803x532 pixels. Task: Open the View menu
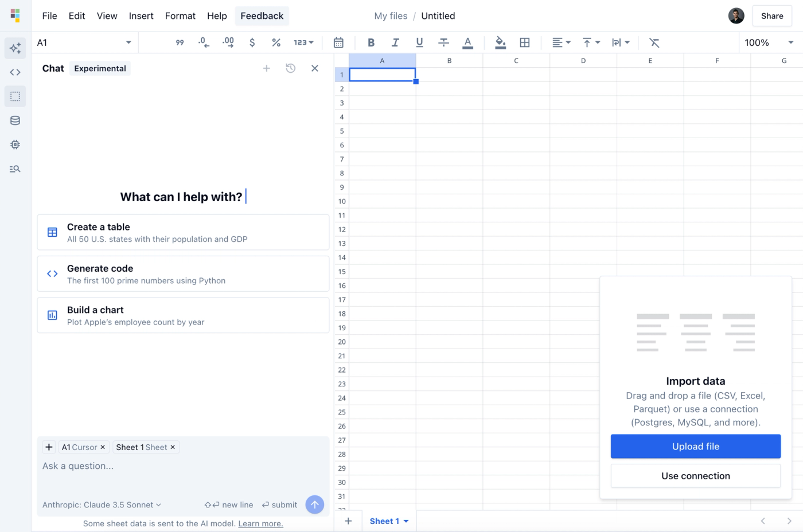pos(107,16)
